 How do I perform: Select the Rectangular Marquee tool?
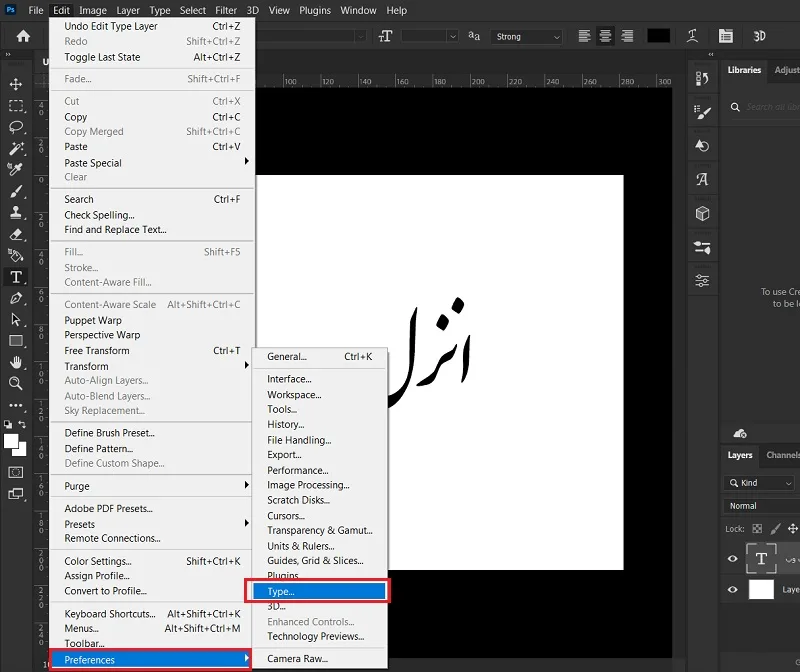[16, 106]
